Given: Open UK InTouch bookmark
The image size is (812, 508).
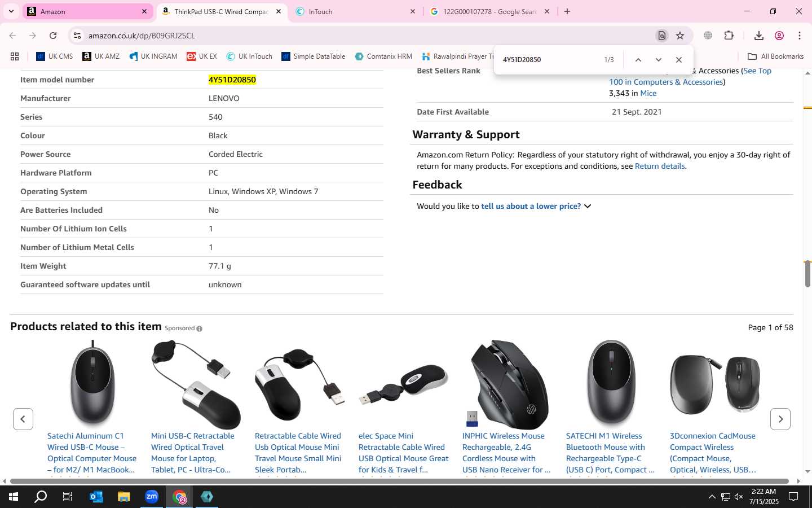Looking at the screenshot, I should click(249, 56).
